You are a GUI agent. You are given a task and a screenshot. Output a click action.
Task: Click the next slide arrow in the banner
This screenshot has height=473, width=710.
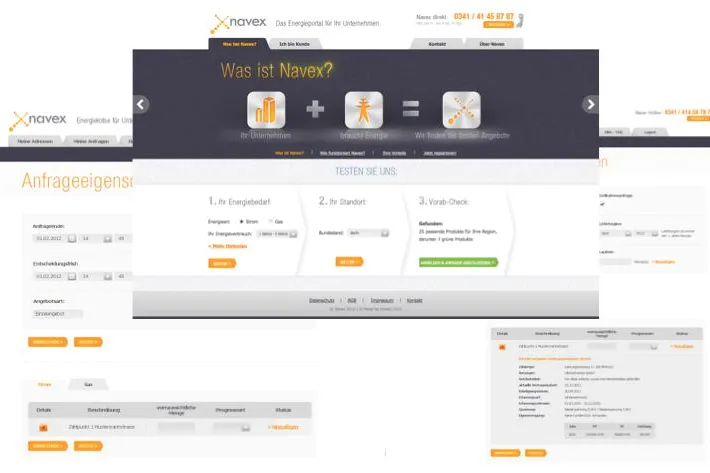590,105
